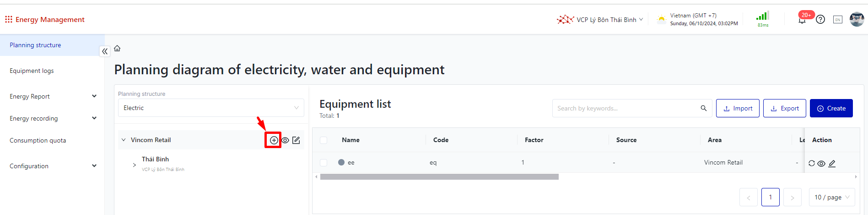Viewport: 868px width, 215px height.
Task: Click the home breadcrumb icon
Action: 117,48
